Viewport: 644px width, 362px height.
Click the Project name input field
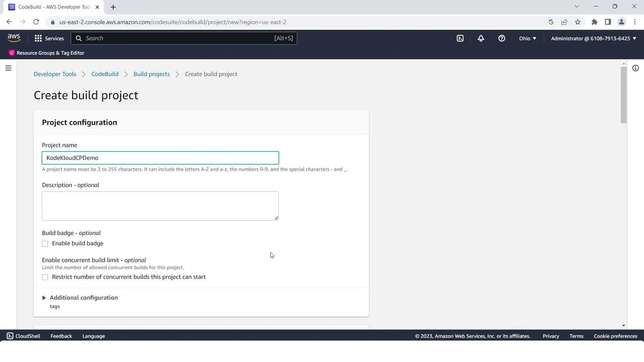(160, 158)
